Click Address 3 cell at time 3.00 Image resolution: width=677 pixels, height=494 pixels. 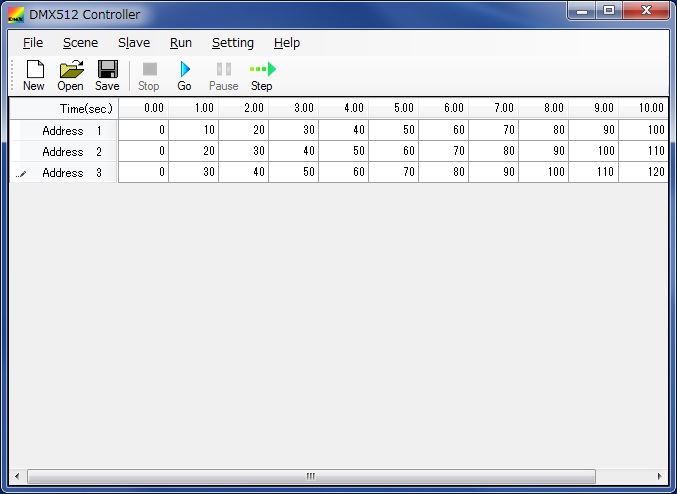point(294,172)
